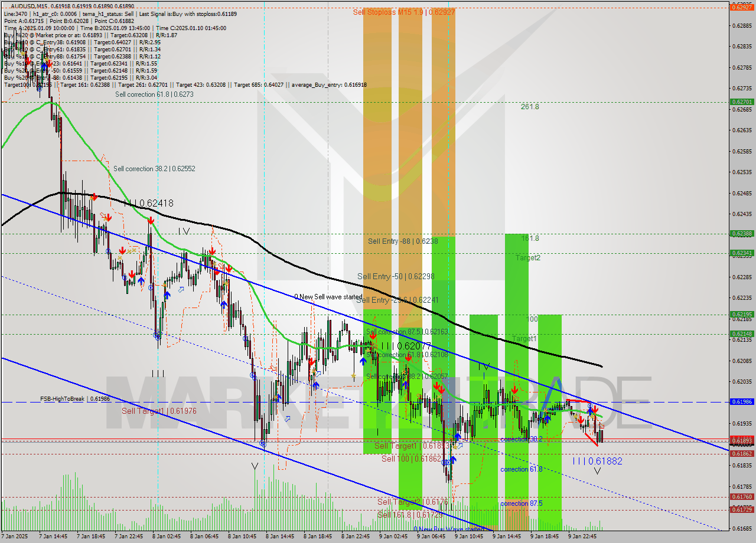Click the '7 Jan 2025' time axis label
Viewport: 756px width, 543px height.
point(15,537)
